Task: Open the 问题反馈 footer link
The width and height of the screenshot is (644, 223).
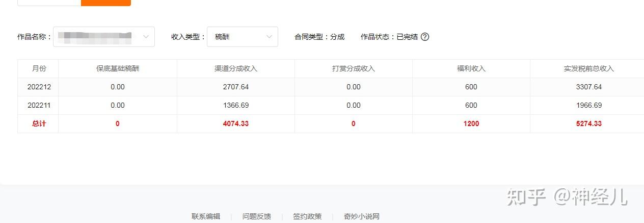Action: 256,216
